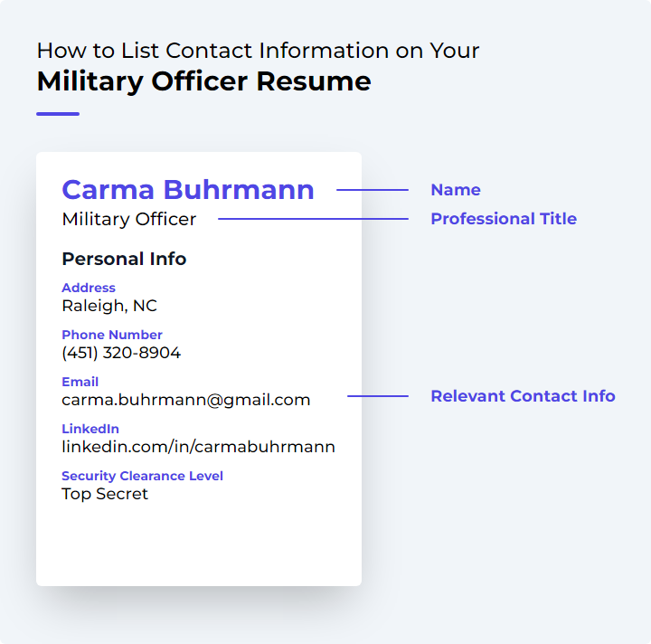Screen dimensions: 651x644
Task: Click the connector line beside Name label
Action: [373, 190]
